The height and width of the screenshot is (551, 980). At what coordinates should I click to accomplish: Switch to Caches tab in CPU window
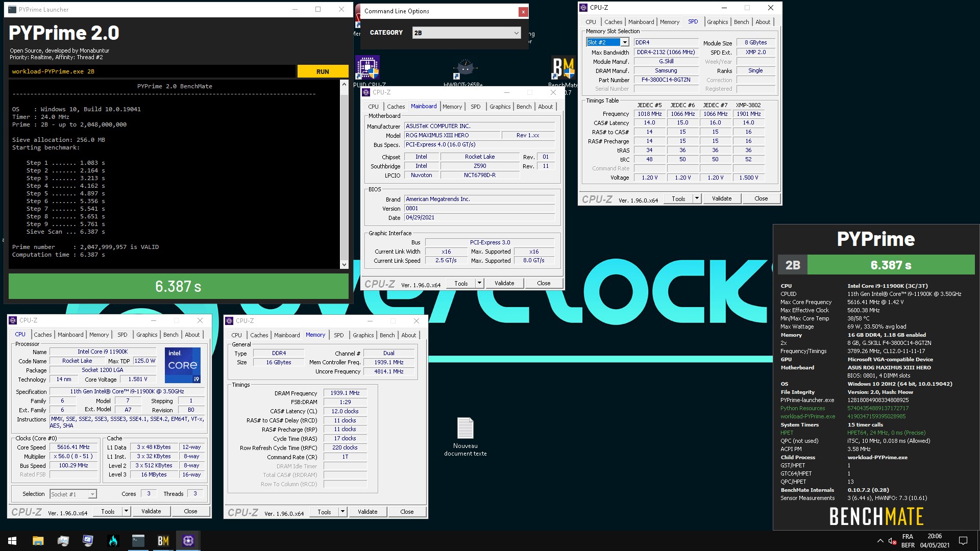[43, 335]
